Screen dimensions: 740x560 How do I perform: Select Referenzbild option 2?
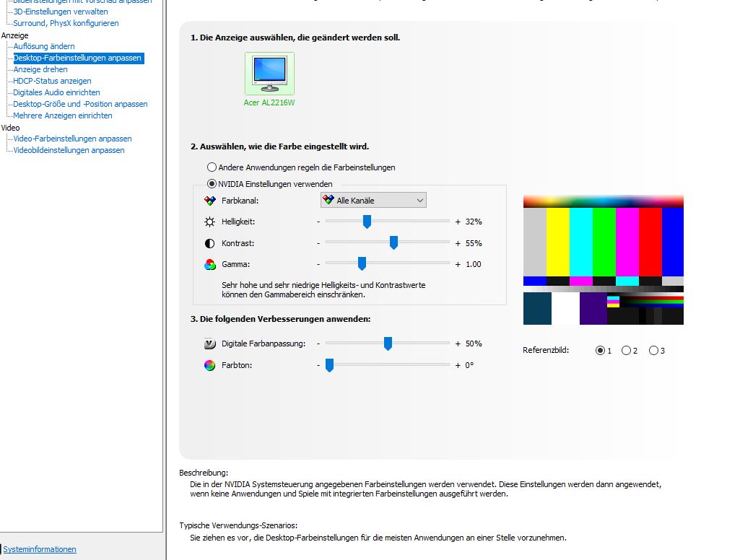click(626, 351)
